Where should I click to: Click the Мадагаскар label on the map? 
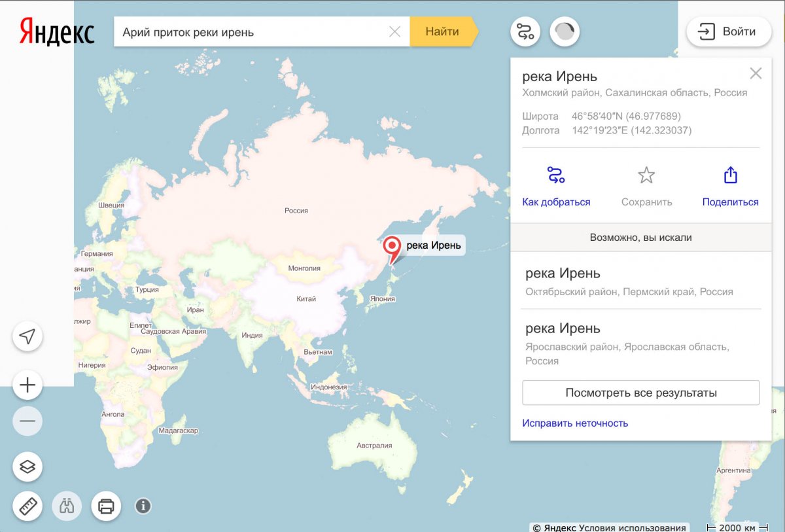click(178, 431)
